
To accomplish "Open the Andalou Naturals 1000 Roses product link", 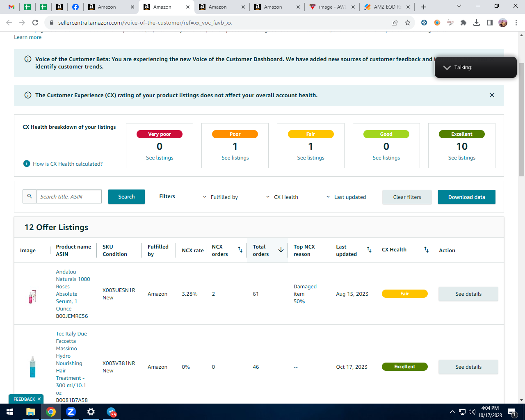I will click(73, 290).
